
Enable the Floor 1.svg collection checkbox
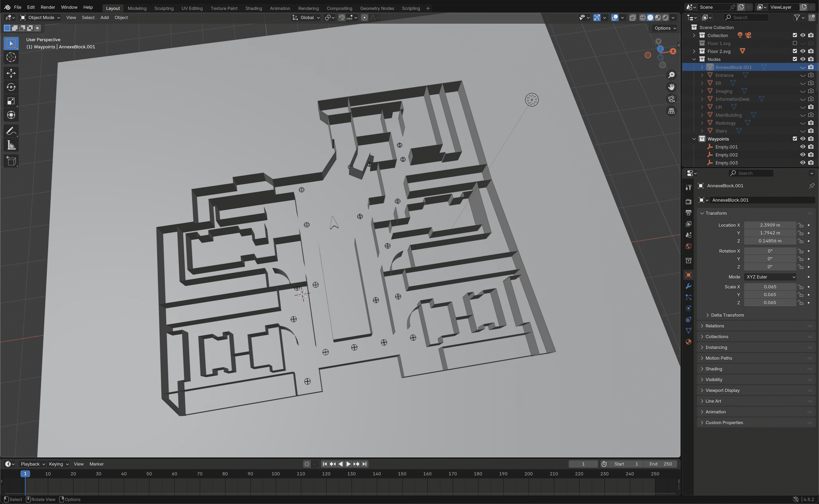click(x=794, y=43)
